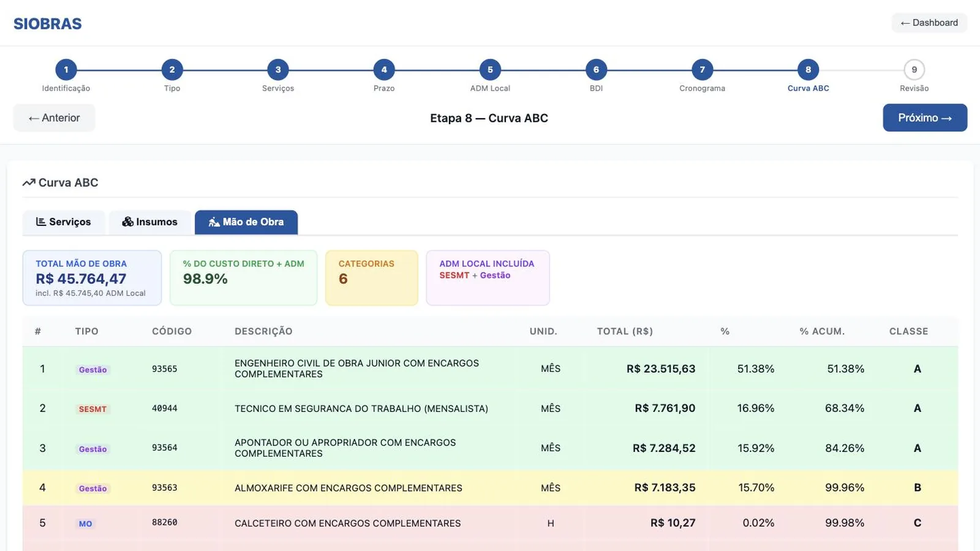This screenshot has height=551, width=980.
Task: Jump to step 4 Prazo circle
Action: coord(384,70)
